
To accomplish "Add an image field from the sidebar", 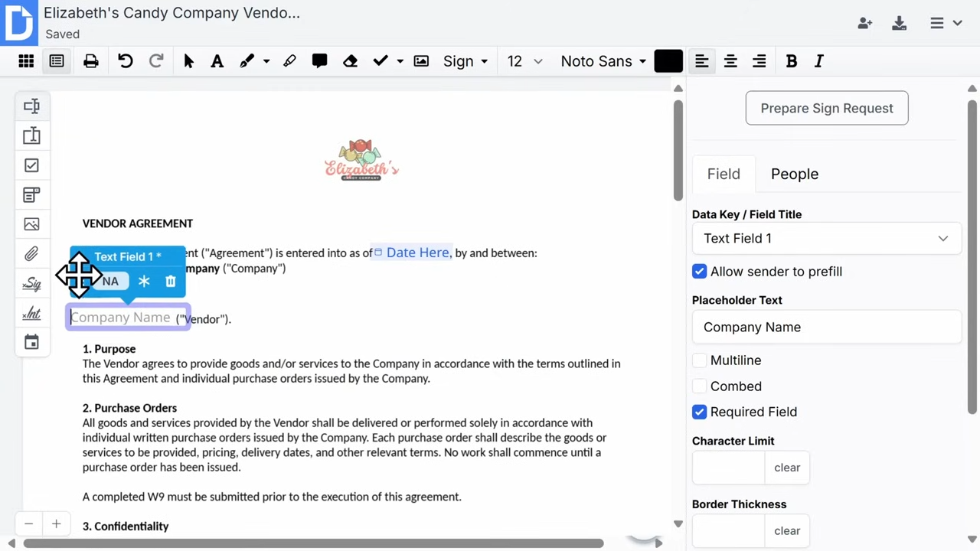I will 31,224.
